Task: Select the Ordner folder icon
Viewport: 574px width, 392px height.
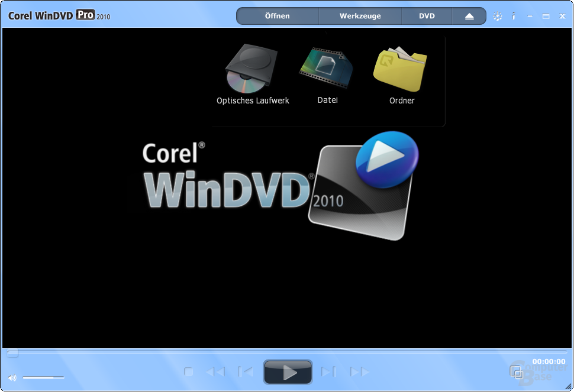Action: (x=400, y=69)
